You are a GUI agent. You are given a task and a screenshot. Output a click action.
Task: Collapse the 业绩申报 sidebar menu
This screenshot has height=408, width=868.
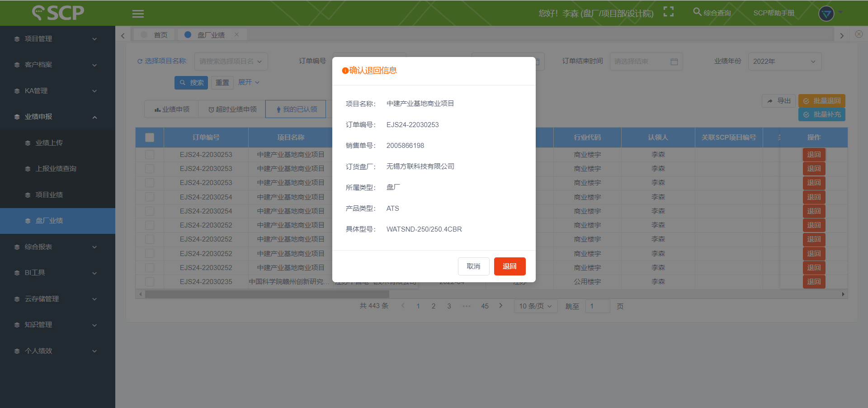pos(57,117)
